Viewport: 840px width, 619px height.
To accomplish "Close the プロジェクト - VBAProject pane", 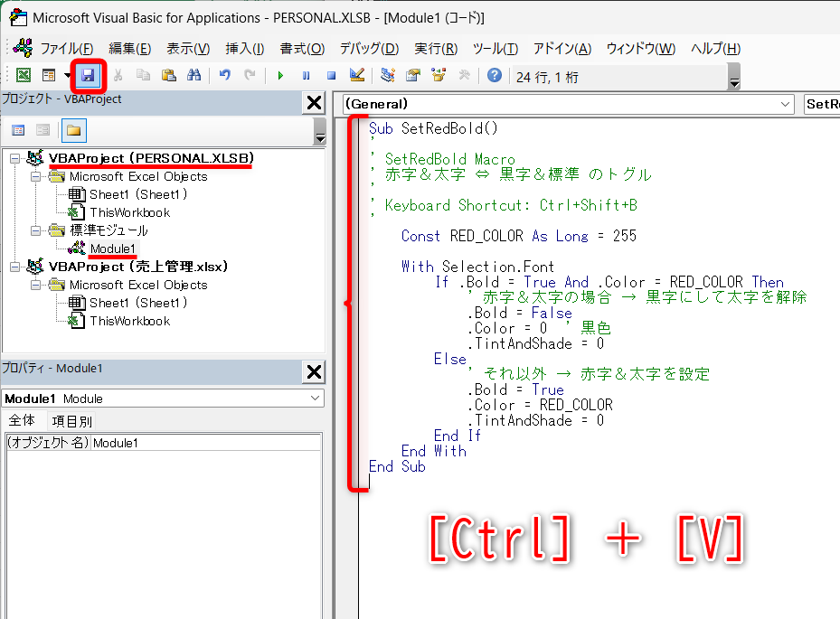I will click(x=314, y=102).
